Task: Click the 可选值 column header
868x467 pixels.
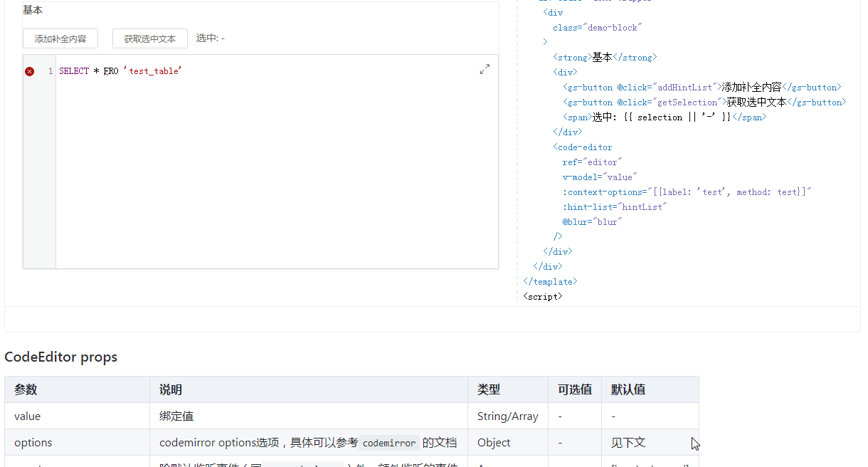Action: 575,389
